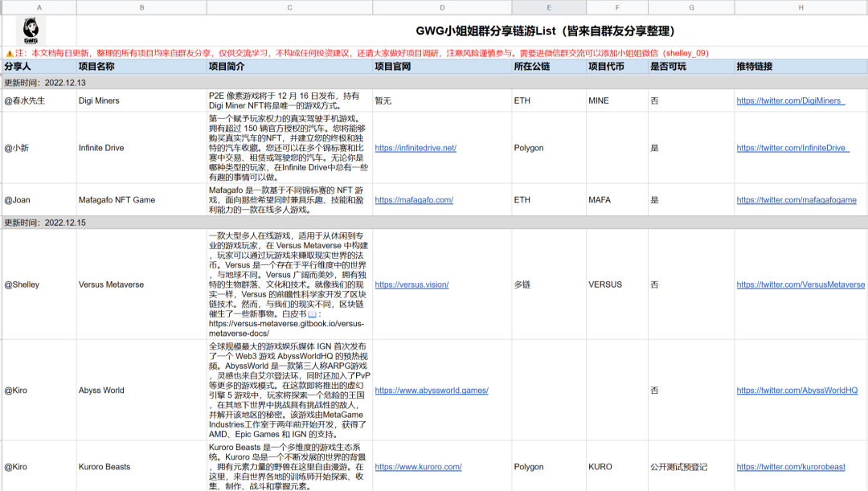Screen dimensions: 868x491
Task: Click the Digi Miners description cell
Action: point(289,100)
